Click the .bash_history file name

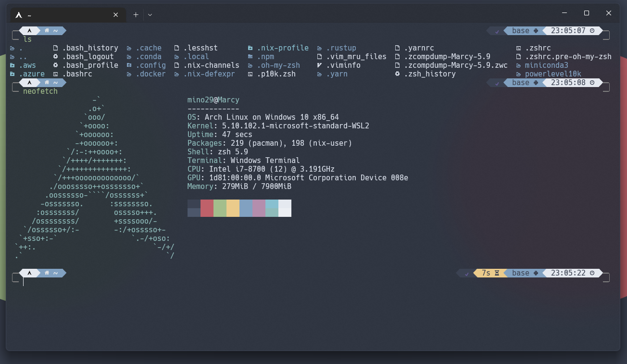(90, 48)
